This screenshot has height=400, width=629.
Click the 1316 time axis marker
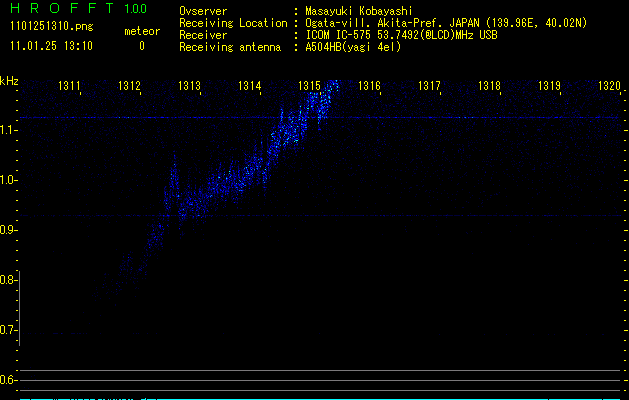coord(369,86)
